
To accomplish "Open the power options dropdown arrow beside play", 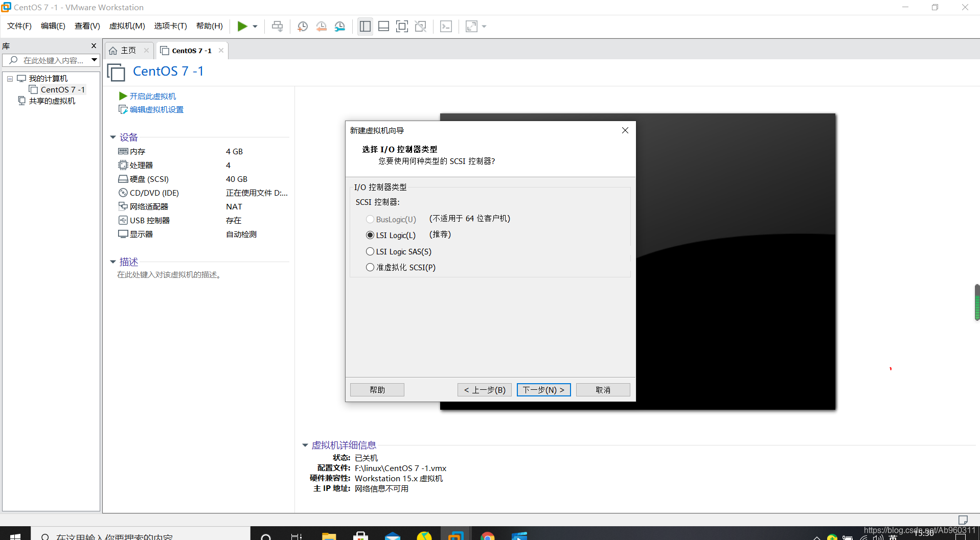I will pos(255,27).
